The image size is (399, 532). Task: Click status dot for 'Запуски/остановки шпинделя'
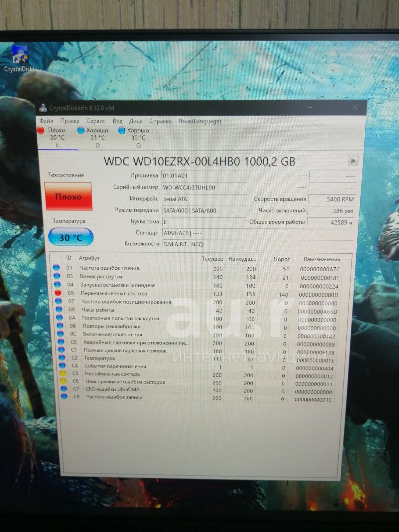(x=58, y=284)
